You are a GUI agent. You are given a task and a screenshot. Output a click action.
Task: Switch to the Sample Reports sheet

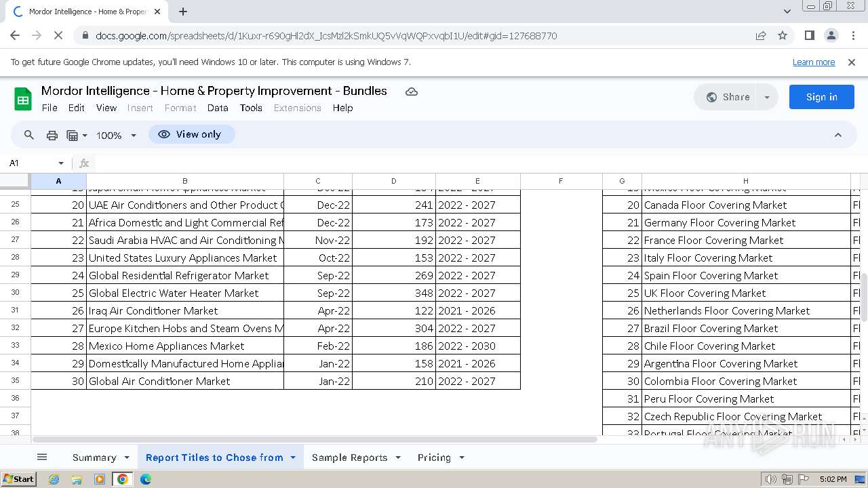349,457
